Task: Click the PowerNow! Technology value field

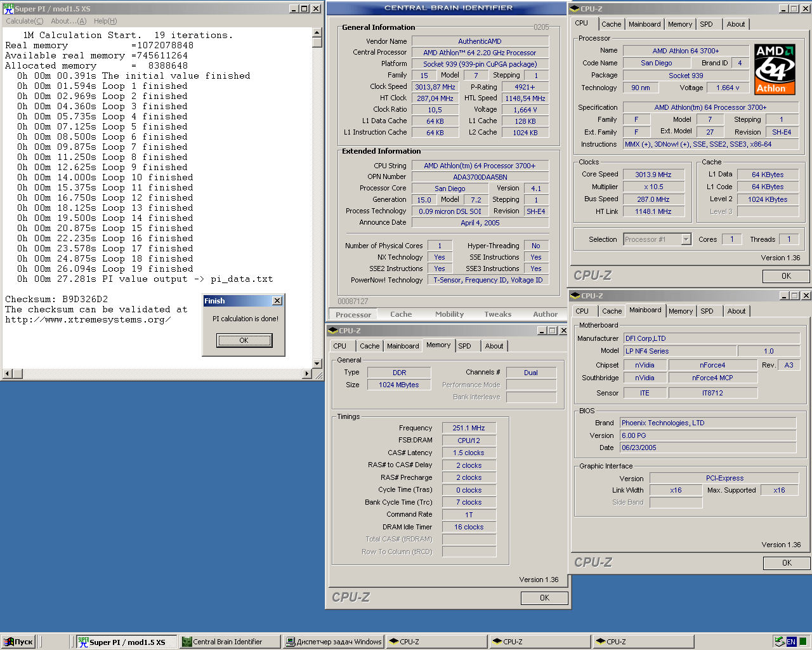Action: coord(488,280)
